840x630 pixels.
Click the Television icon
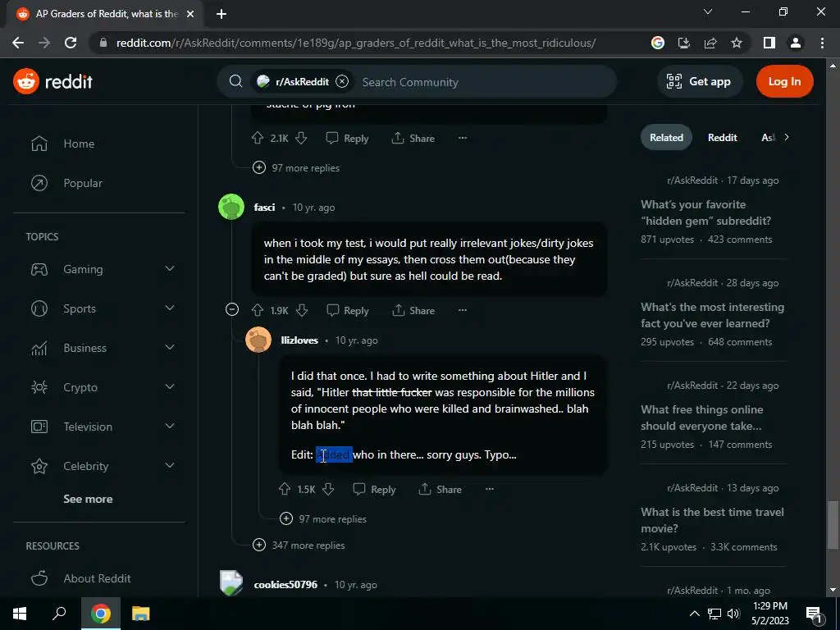click(39, 427)
